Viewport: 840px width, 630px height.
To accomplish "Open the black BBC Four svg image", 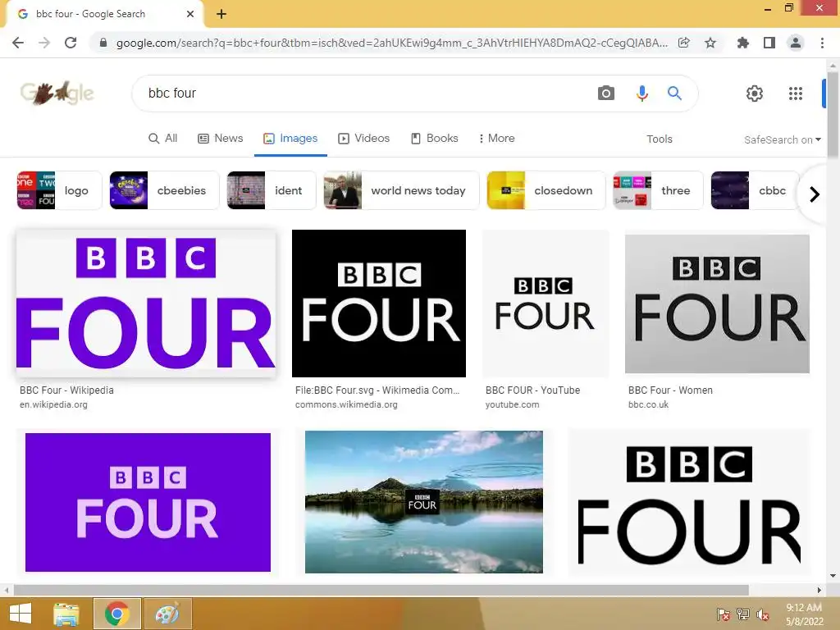I will 379,304.
